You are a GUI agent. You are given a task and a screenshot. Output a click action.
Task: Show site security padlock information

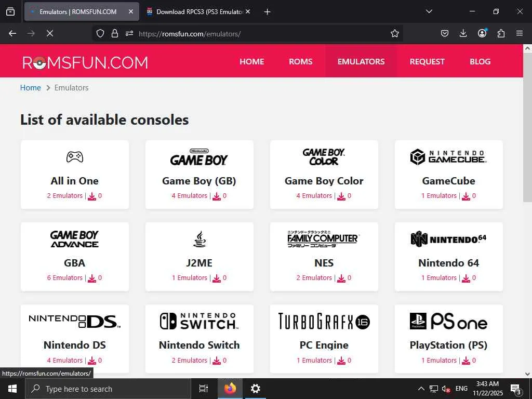115,33
